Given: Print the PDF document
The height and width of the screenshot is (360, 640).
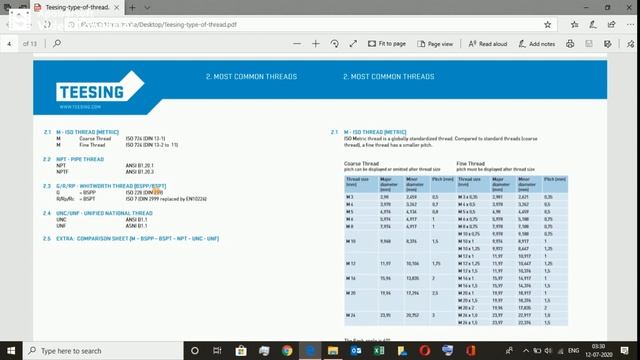Looking at the screenshot, I should (570, 44).
